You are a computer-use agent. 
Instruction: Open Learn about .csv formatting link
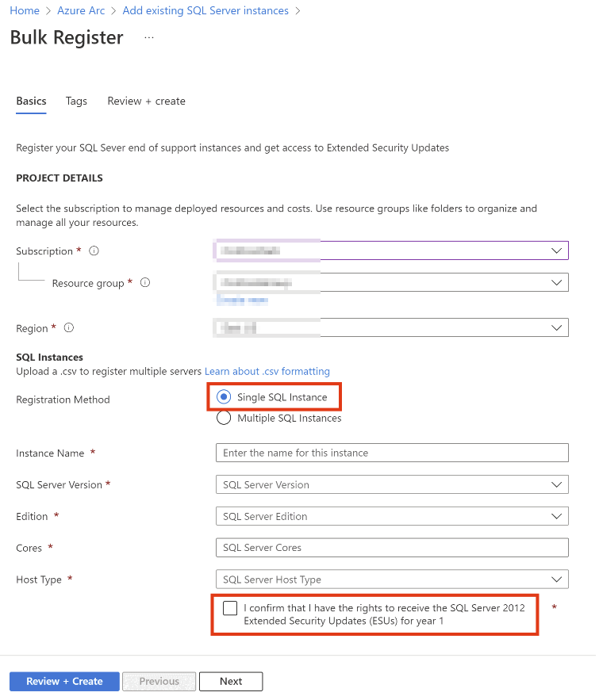click(x=268, y=373)
